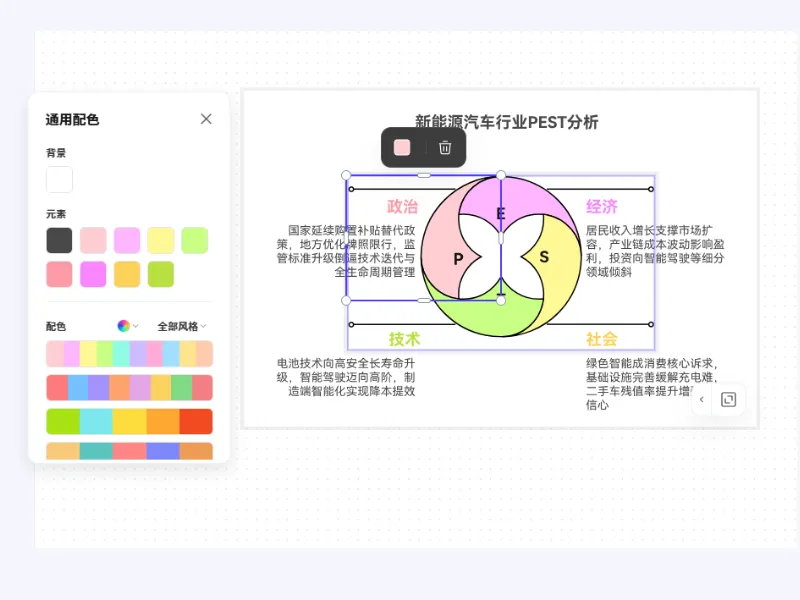This screenshot has width=800, height=600.
Task: Select the 经济 heading text
Action: [x=602, y=207]
